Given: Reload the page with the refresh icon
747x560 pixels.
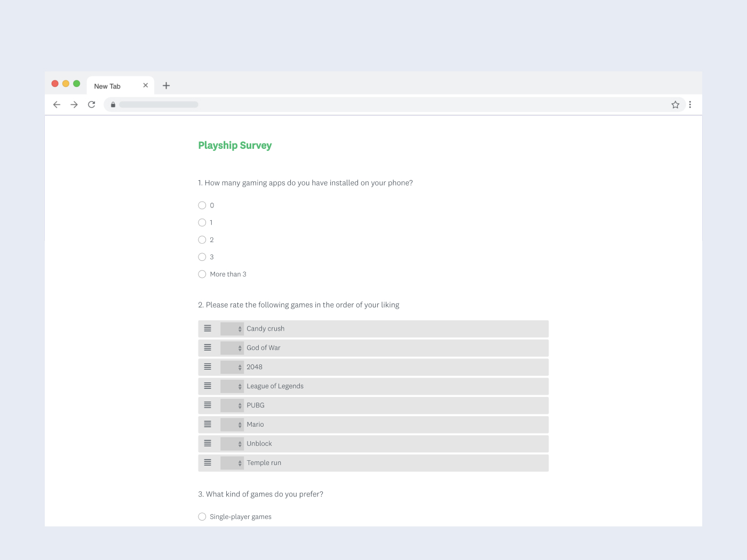Looking at the screenshot, I should [92, 105].
